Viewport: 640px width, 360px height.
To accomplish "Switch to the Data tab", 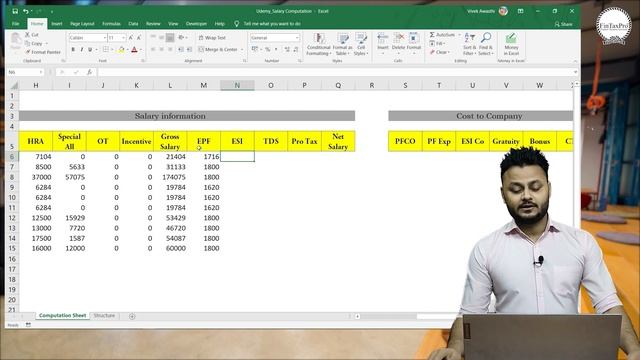I will click(x=133, y=24).
